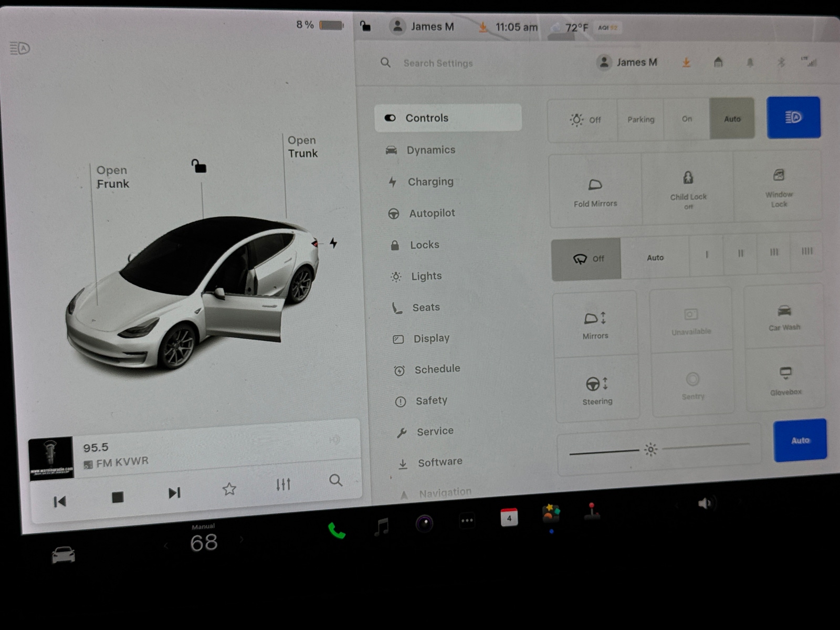Open the audio equalizer settings

click(282, 485)
